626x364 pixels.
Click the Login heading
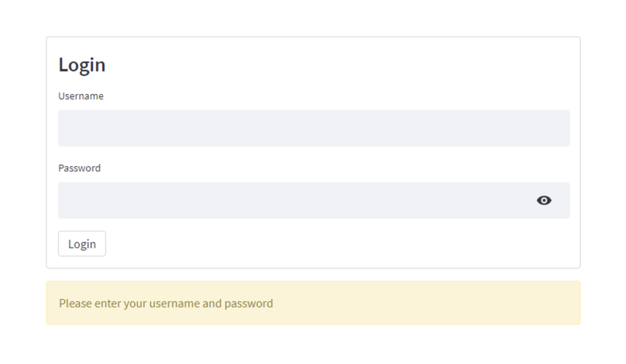point(82,65)
